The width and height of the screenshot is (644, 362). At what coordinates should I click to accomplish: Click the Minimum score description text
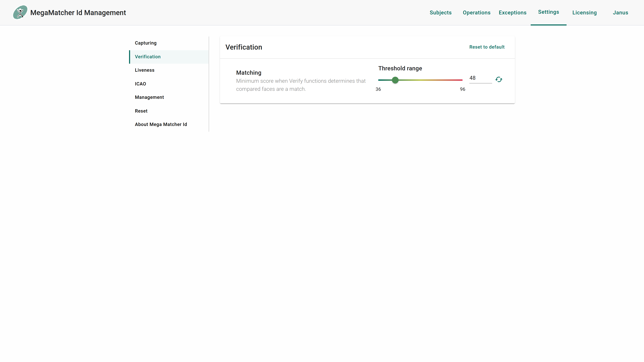tap(301, 85)
